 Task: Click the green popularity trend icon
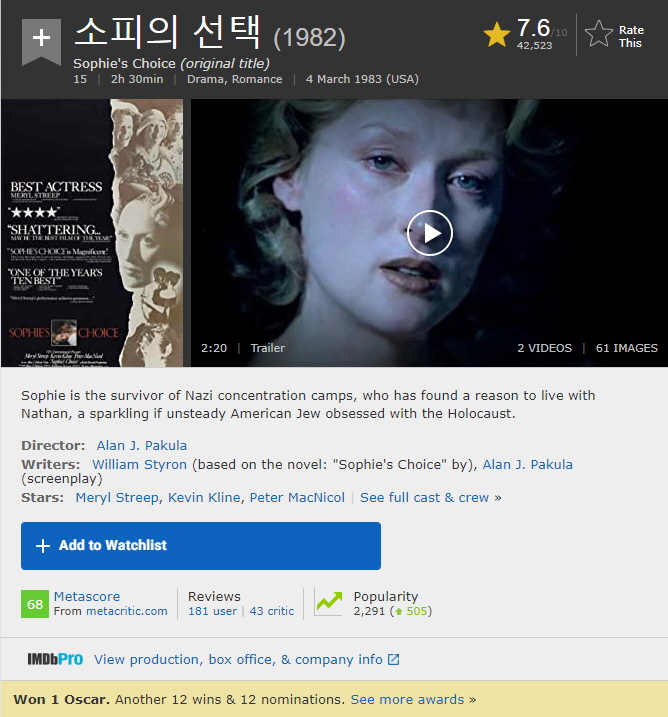point(328,602)
